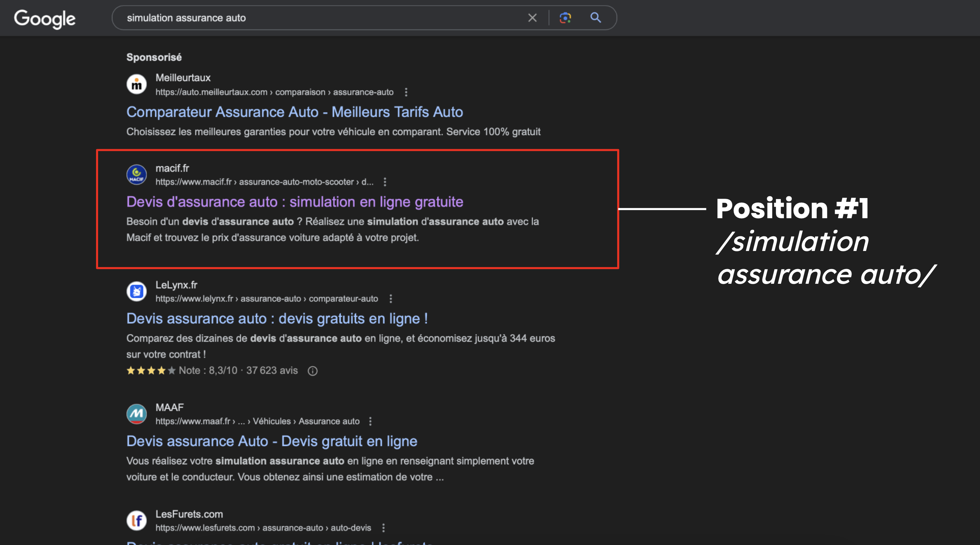Click the Vous réalisez votre simulation snippet
Image resolution: width=980 pixels, height=545 pixels.
pyautogui.click(x=330, y=469)
